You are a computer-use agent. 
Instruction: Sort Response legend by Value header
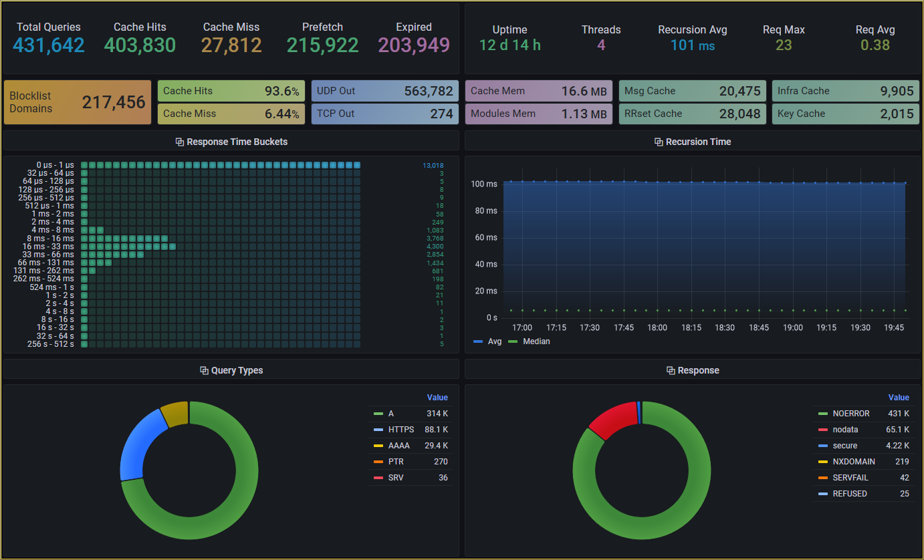click(x=899, y=398)
